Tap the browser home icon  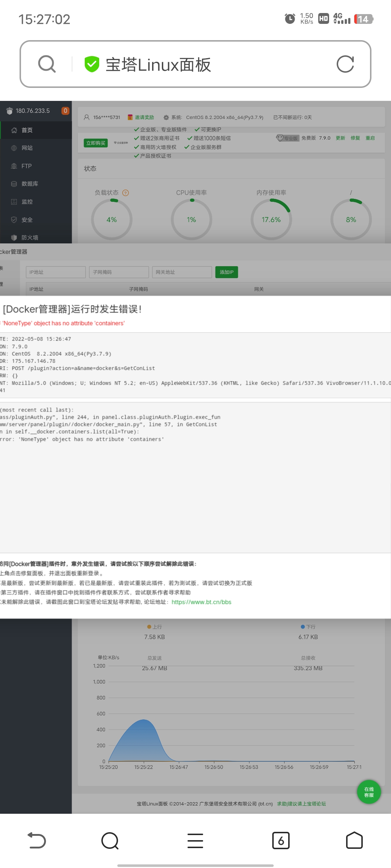[x=354, y=840]
